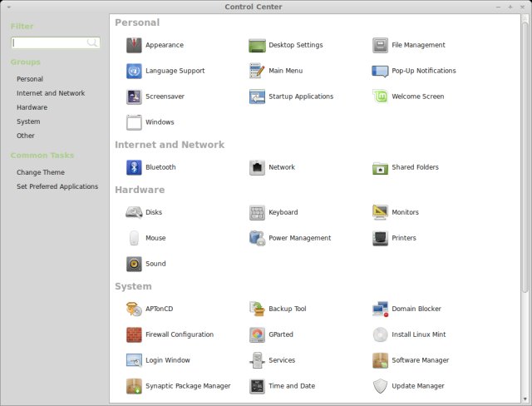Open Set Preferred Applications task
This screenshot has height=406, width=532.
(57, 186)
